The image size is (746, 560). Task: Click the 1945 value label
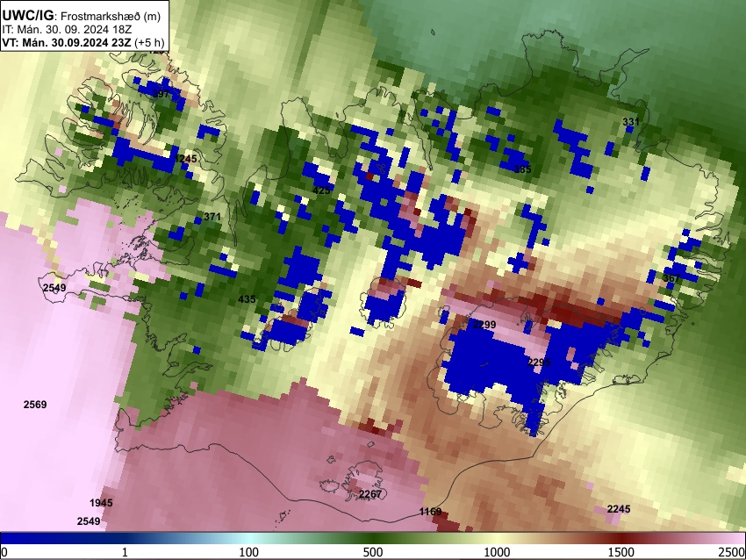point(101,503)
